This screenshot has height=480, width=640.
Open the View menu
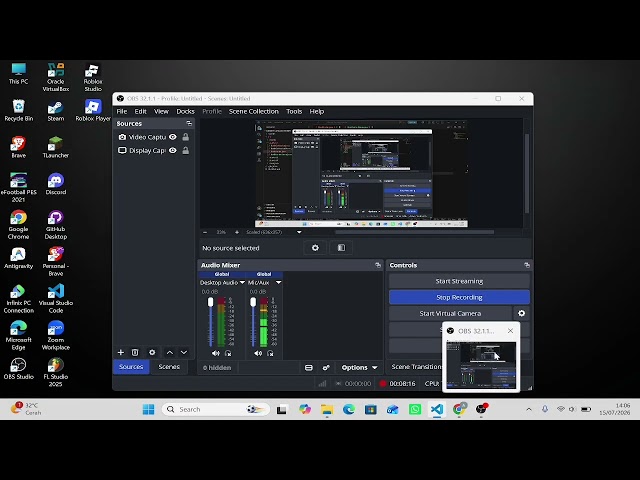click(x=161, y=111)
